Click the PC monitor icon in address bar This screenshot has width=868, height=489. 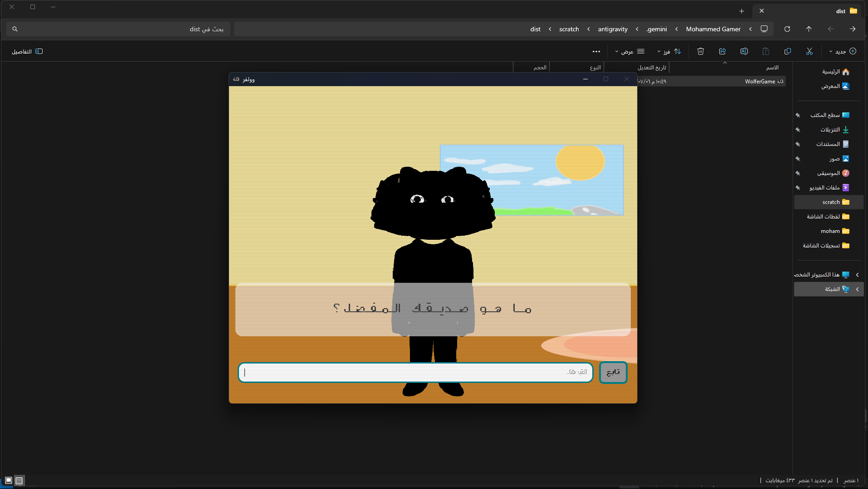pos(764,29)
